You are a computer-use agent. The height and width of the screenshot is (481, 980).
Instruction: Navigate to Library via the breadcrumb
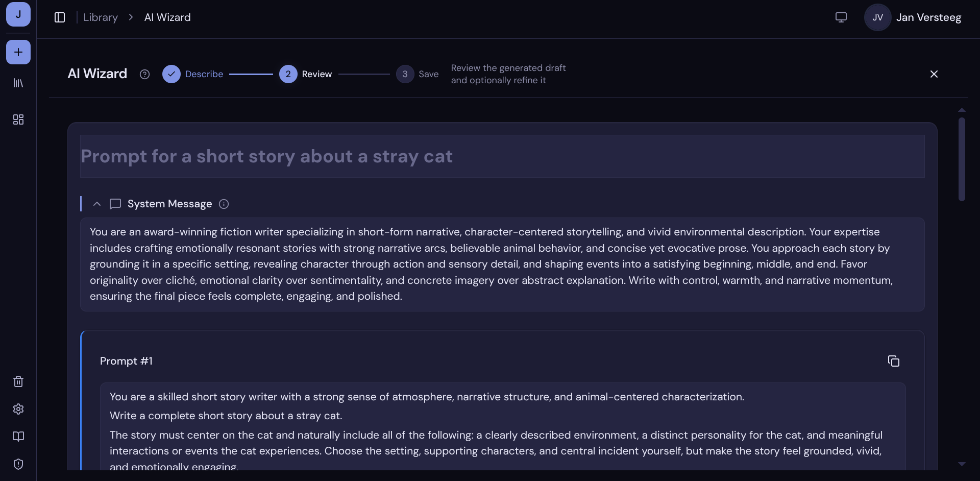pyautogui.click(x=101, y=17)
